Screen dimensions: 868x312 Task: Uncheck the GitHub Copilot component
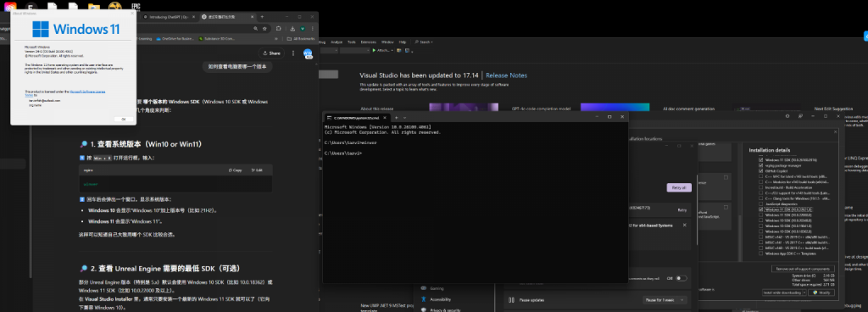[760, 171]
